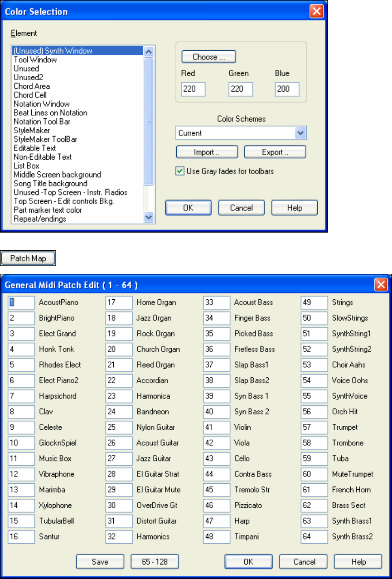Screen dimensions: 392x579
Task: Click the AcoustPiano patch number field
Action: click(21, 302)
